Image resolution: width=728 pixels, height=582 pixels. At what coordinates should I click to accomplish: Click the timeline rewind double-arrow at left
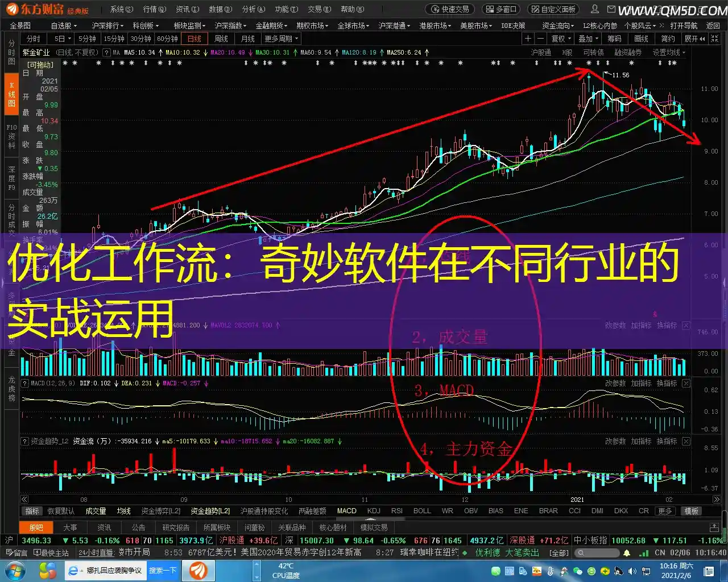coord(24,500)
